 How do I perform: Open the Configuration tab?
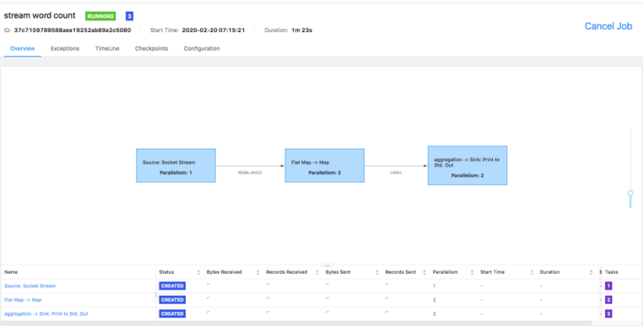click(x=202, y=48)
